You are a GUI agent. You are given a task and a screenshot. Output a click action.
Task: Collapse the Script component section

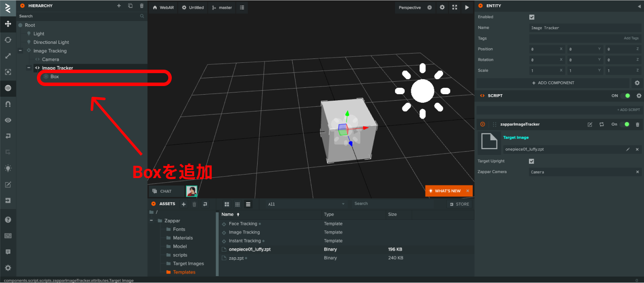click(482, 95)
